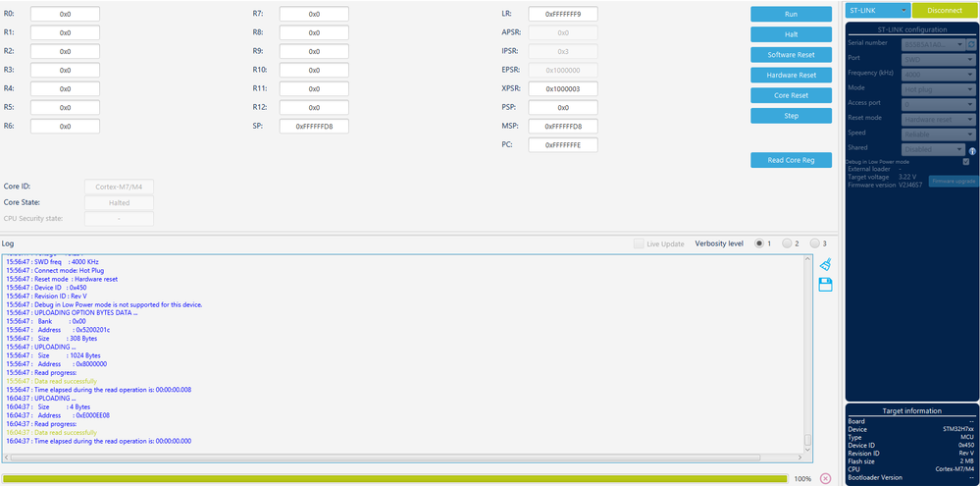This screenshot has height=486, width=980.
Task: Click log line 'Address : 0xE000EE08'
Action: tap(58, 415)
